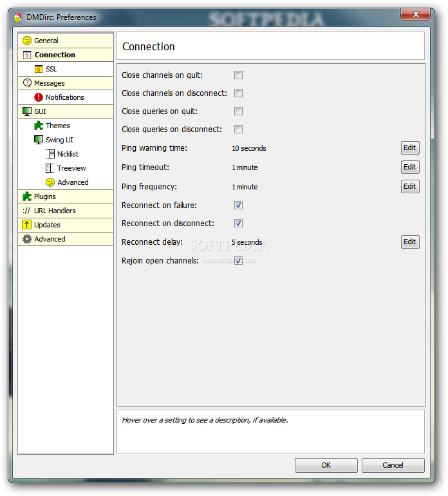Toggle Rejoin open channels checkbox

click(238, 261)
